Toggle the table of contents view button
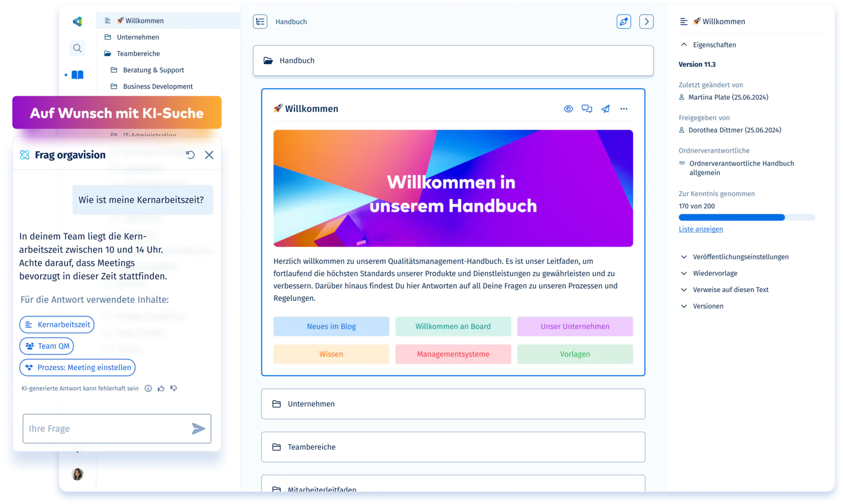This screenshot has height=504, width=843. point(260,22)
